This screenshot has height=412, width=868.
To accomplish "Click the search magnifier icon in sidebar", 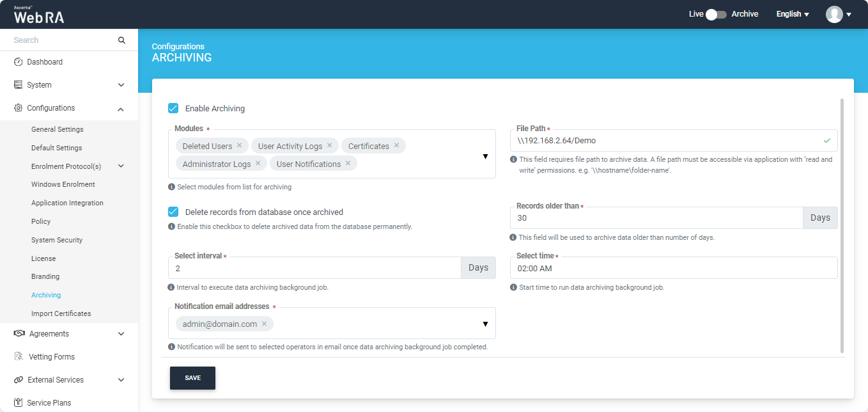I will coord(121,40).
